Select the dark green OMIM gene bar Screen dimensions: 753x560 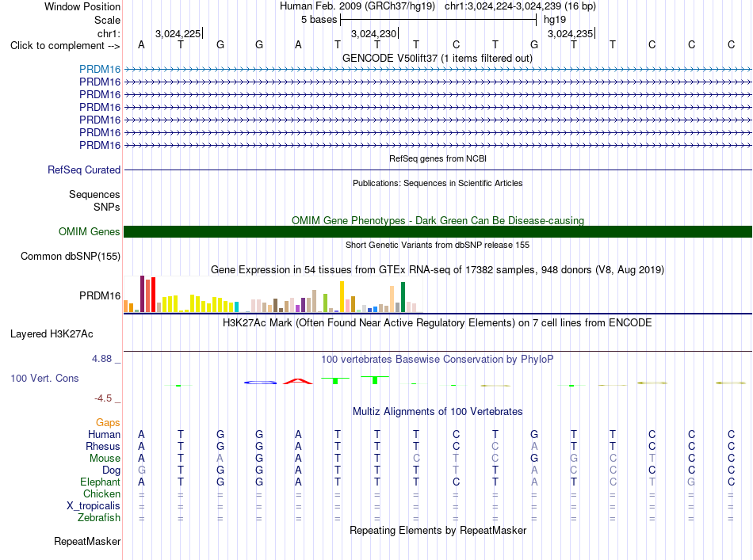(x=438, y=232)
